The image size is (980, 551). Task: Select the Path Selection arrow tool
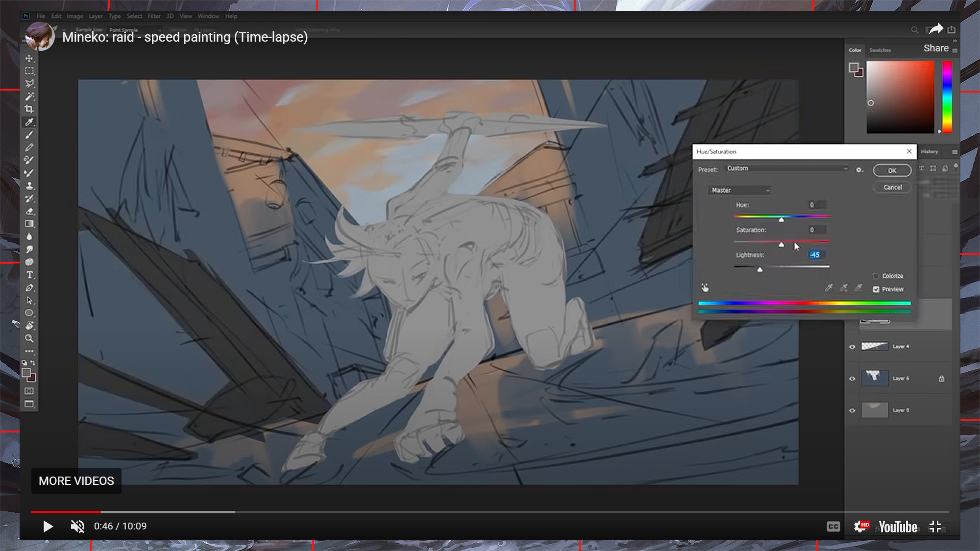pos(29,300)
